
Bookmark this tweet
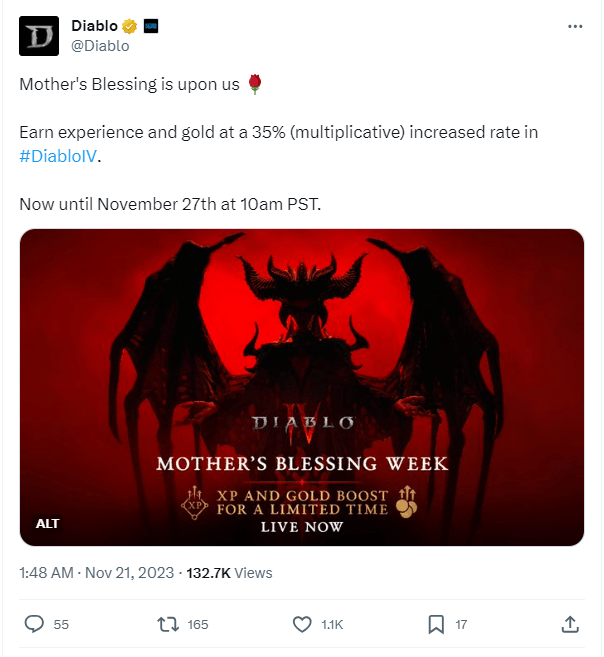pos(436,624)
